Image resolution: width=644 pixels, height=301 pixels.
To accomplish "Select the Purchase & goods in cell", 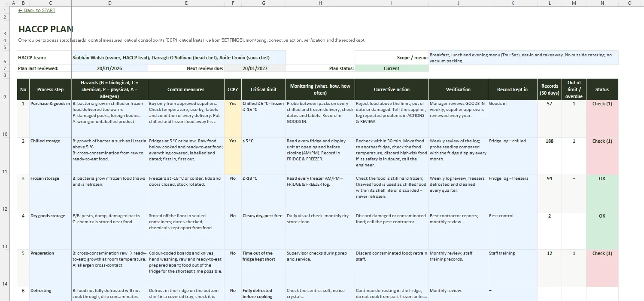I will point(51,119).
